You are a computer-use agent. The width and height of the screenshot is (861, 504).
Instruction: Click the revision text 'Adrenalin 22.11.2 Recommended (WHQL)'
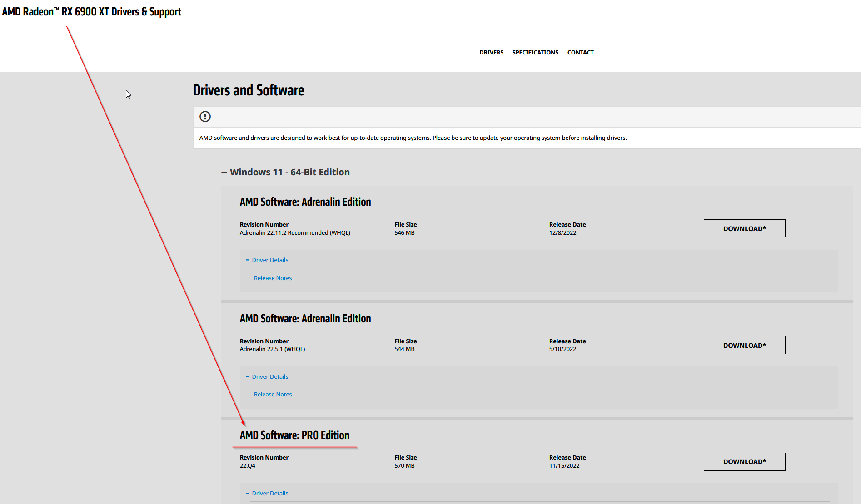coord(295,233)
